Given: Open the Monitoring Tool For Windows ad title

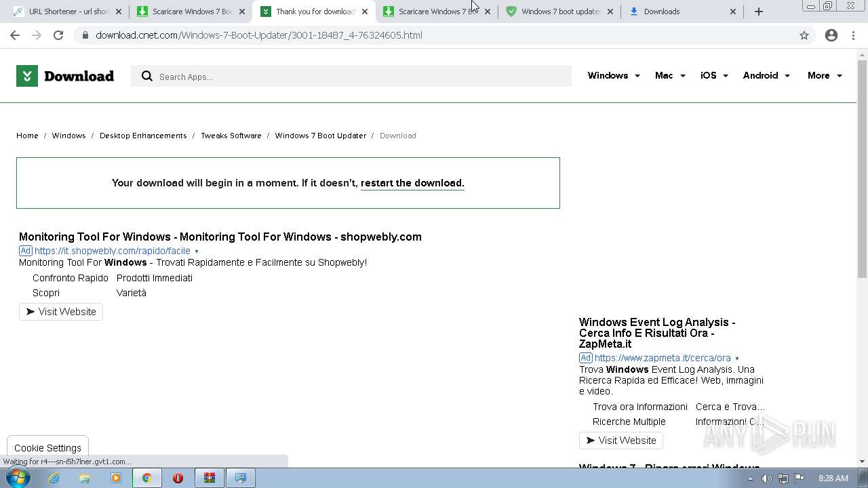Looking at the screenshot, I should coord(220,237).
